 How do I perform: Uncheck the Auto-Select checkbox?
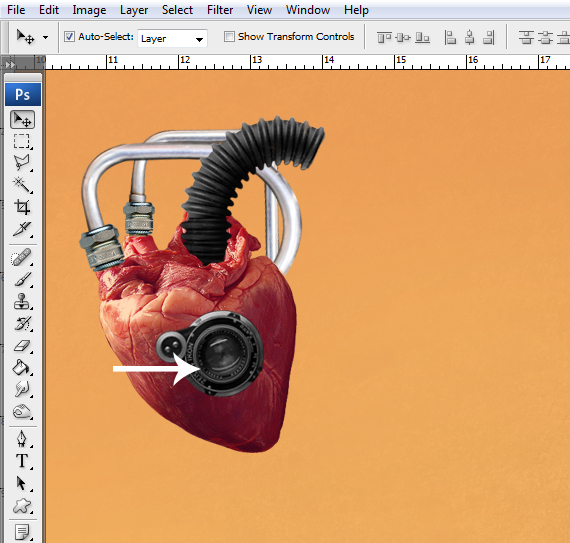pyautogui.click(x=69, y=37)
